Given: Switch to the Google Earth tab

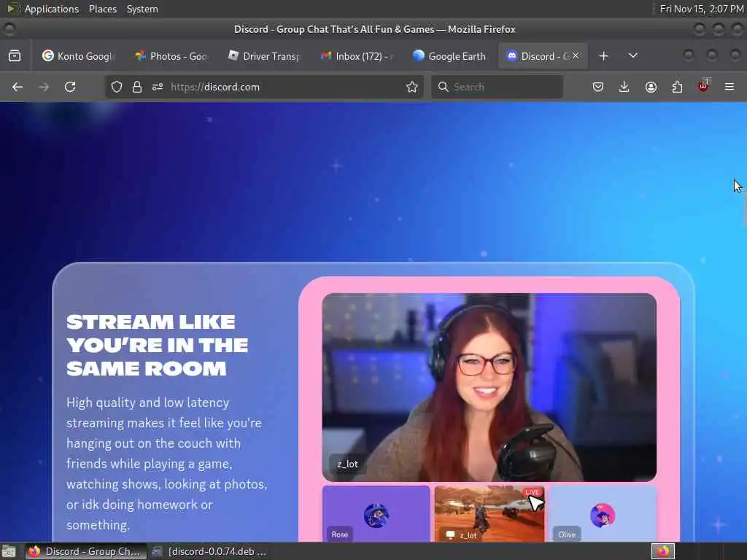Looking at the screenshot, I should (x=449, y=55).
